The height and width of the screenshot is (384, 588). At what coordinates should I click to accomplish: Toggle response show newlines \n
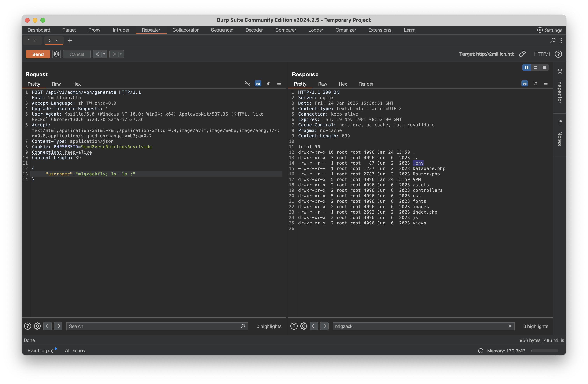(x=535, y=83)
